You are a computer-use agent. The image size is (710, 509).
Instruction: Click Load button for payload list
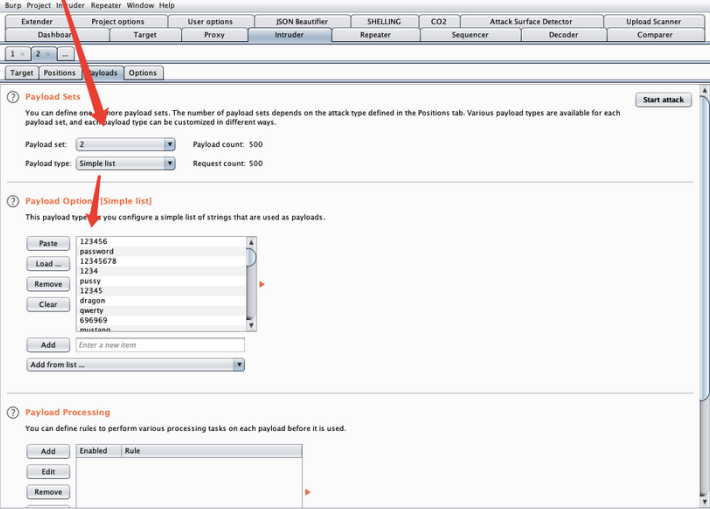48,264
